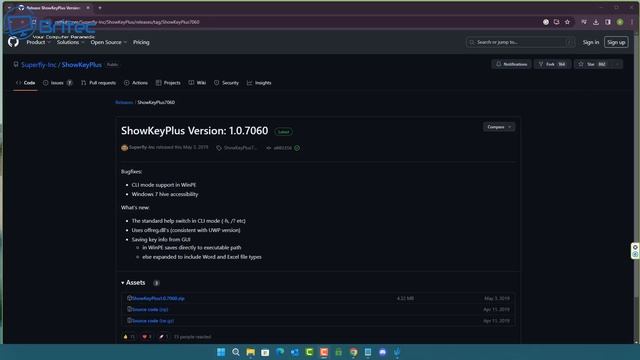Open the Windows Start menu
The height and width of the screenshot is (360, 640).
pos(221,352)
